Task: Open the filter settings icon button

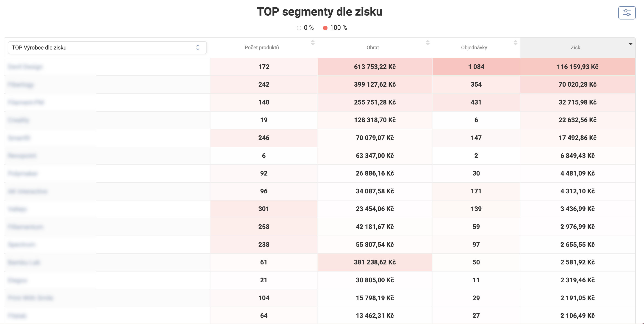Action: (627, 13)
